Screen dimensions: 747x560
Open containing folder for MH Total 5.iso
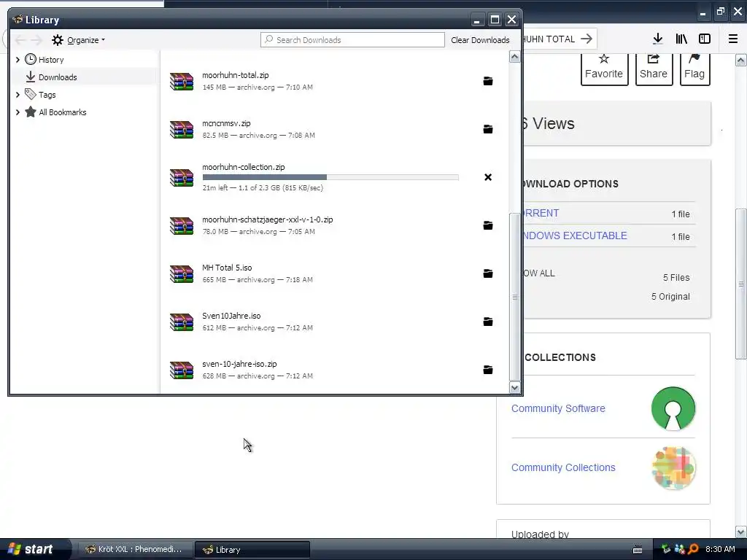(488, 273)
